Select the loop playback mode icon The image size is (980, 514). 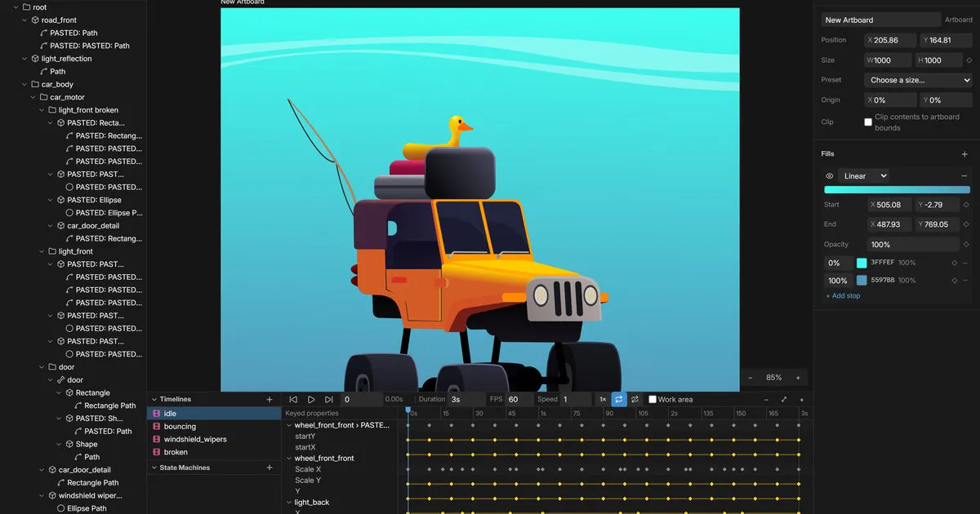tap(619, 400)
